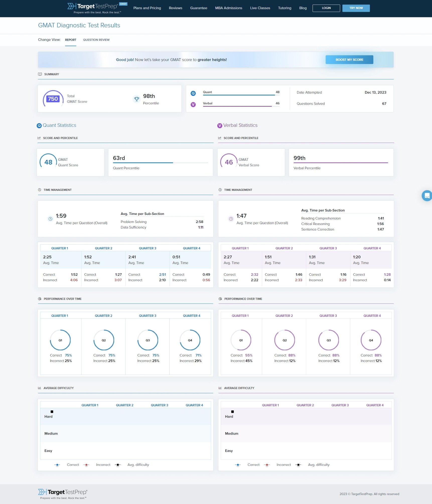Click the black difficulty marker above Hard in Quant chart
This screenshot has width=432, height=504.
click(52, 412)
